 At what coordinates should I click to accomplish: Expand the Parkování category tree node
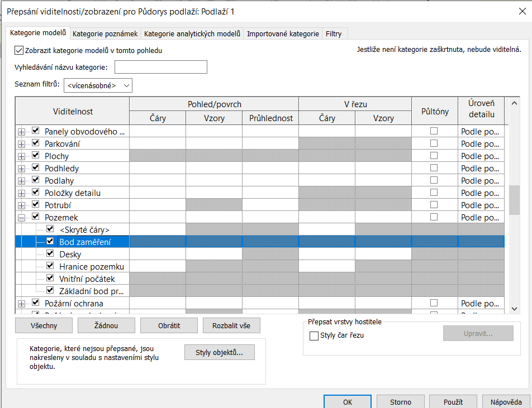point(21,144)
